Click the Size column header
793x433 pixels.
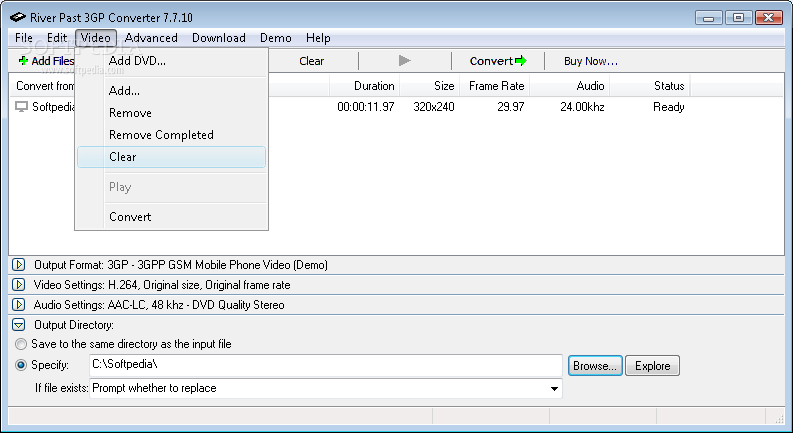(x=430, y=86)
